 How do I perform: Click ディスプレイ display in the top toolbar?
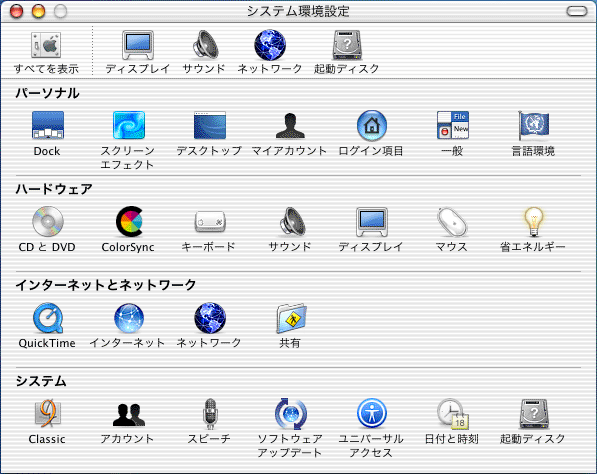[138, 53]
